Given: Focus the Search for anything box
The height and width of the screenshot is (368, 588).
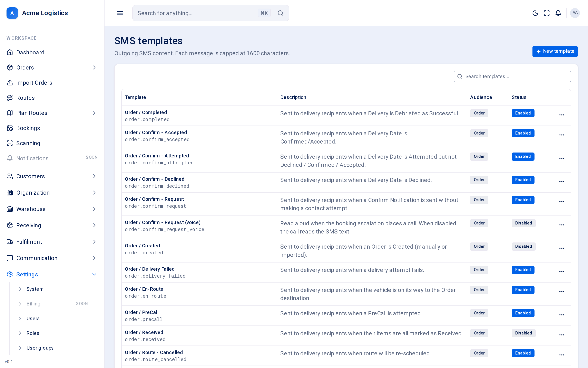Looking at the screenshot, I should point(210,13).
